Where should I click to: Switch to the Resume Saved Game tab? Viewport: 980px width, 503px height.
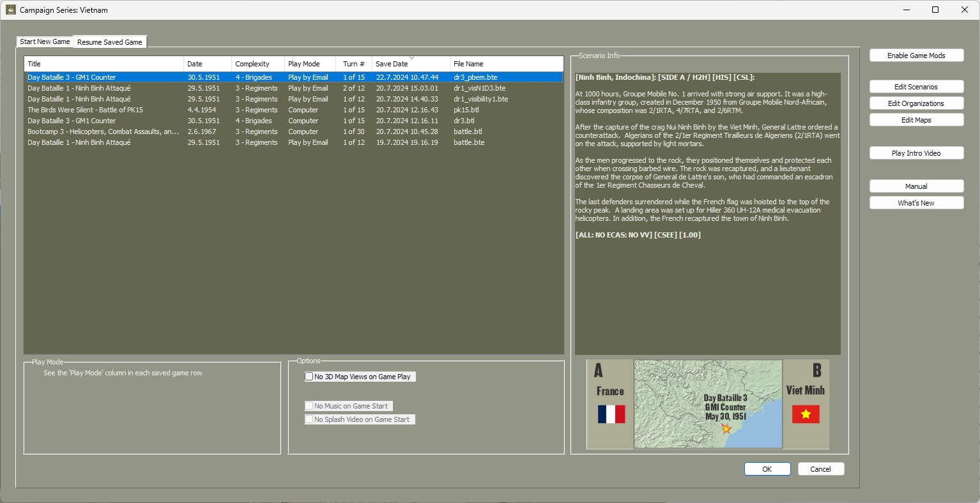pyautogui.click(x=110, y=42)
